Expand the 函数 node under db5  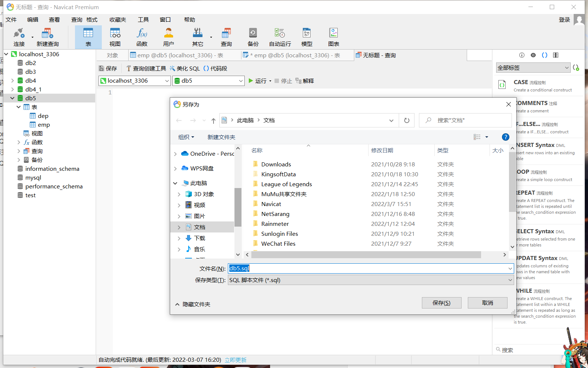point(19,142)
